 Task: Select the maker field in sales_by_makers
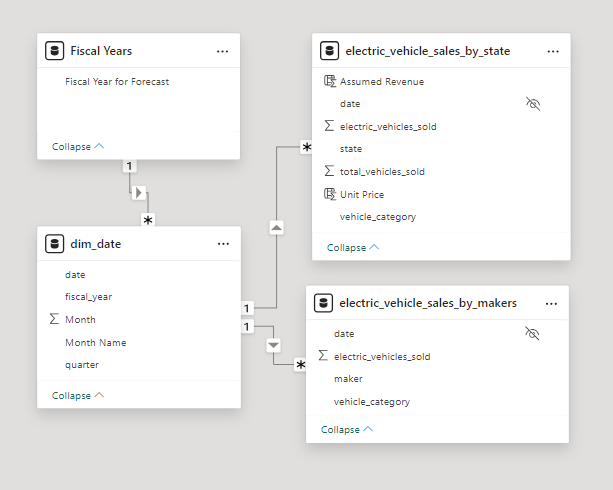click(348, 379)
